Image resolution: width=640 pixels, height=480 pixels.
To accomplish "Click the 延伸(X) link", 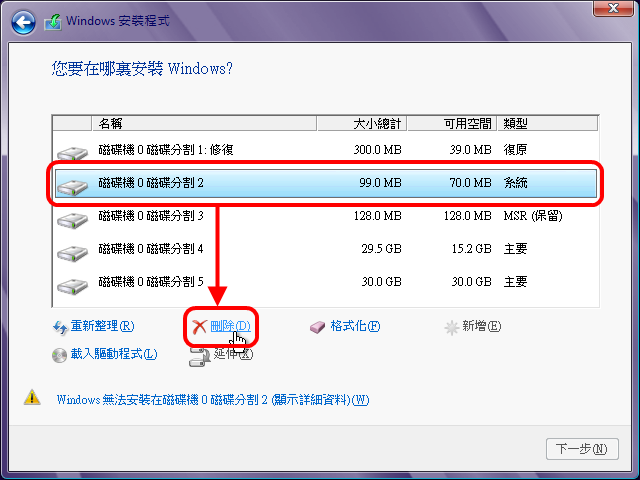I will tap(233, 354).
